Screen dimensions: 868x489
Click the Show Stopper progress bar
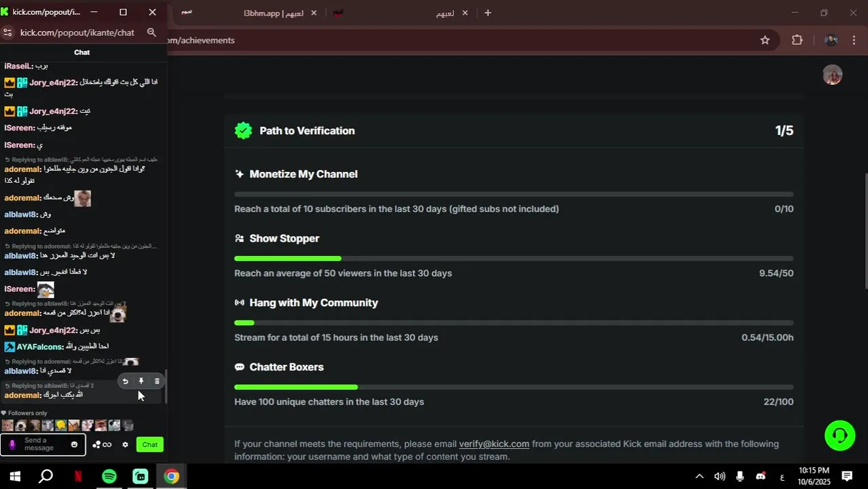point(513,259)
